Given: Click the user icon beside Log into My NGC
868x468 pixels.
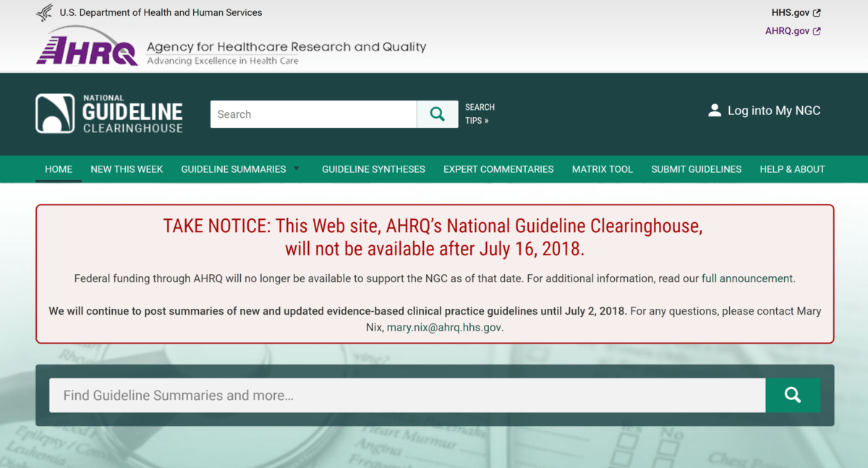Looking at the screenshot, I should pos(715,111).
